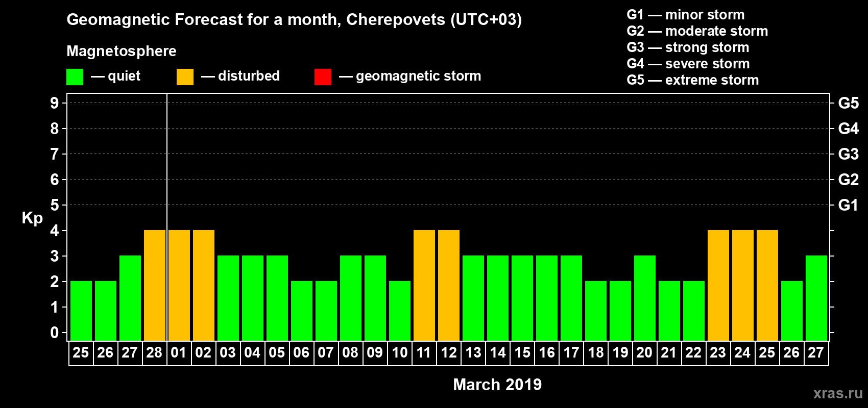This screenshot has height=408, width=868.
Task: Click the 'March 2019' label
Action: 497,385
